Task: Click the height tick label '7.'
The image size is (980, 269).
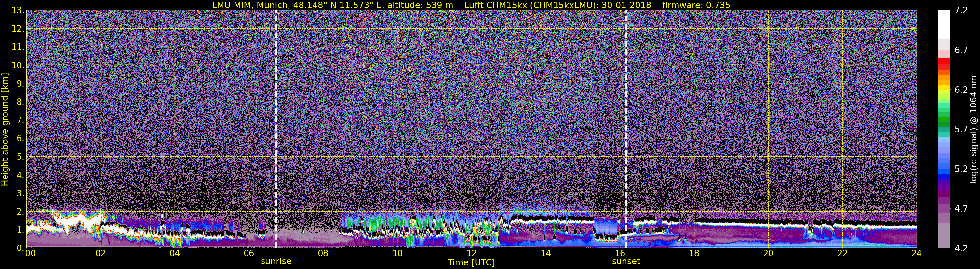Action: click(20, 120)
